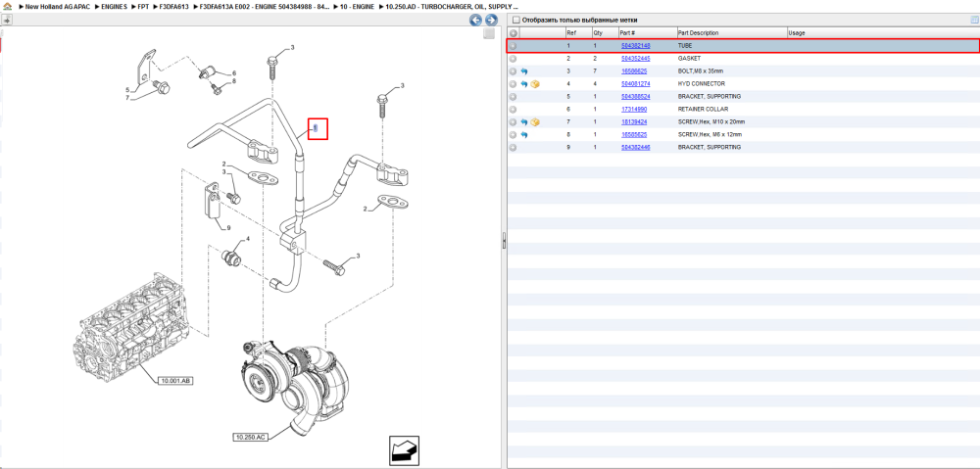980x469 pixels.
Task: Open 'FPT' breadcrumb
Action: coord(144,6)
